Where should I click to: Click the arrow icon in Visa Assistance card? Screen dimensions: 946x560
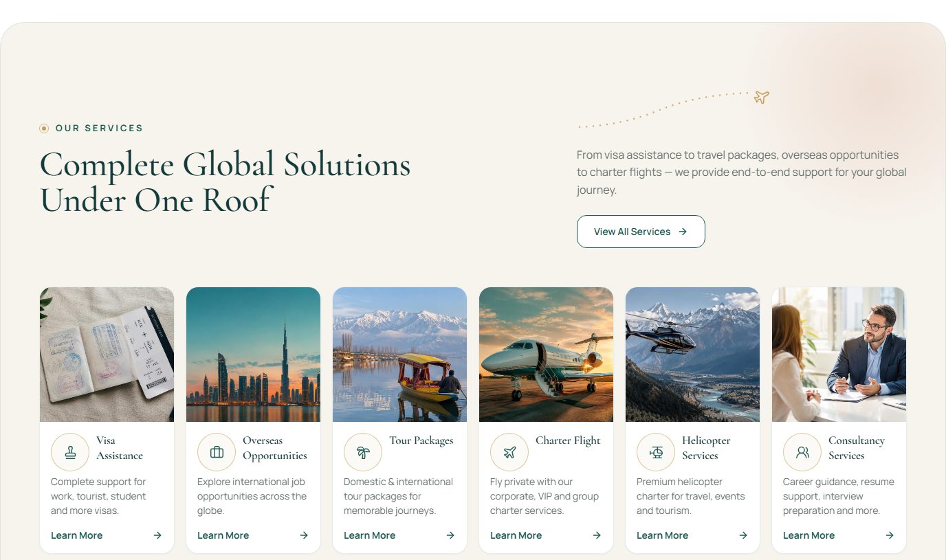pos(157,535)
